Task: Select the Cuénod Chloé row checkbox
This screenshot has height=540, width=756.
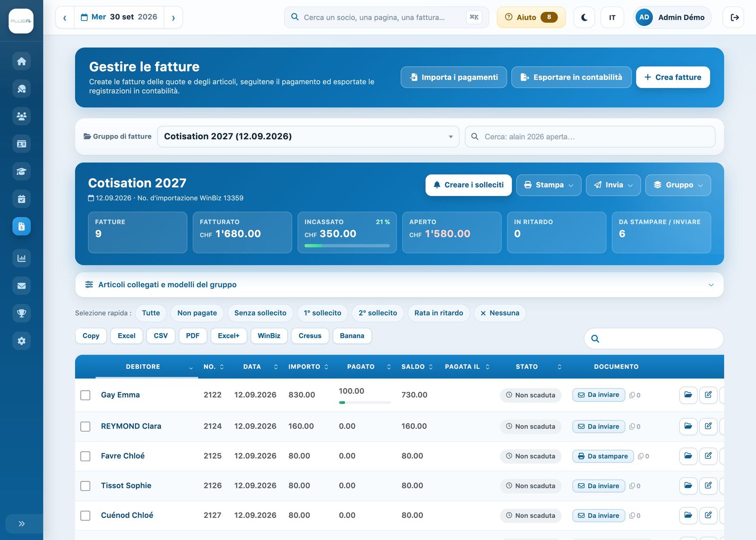Action: pos(86,516)
